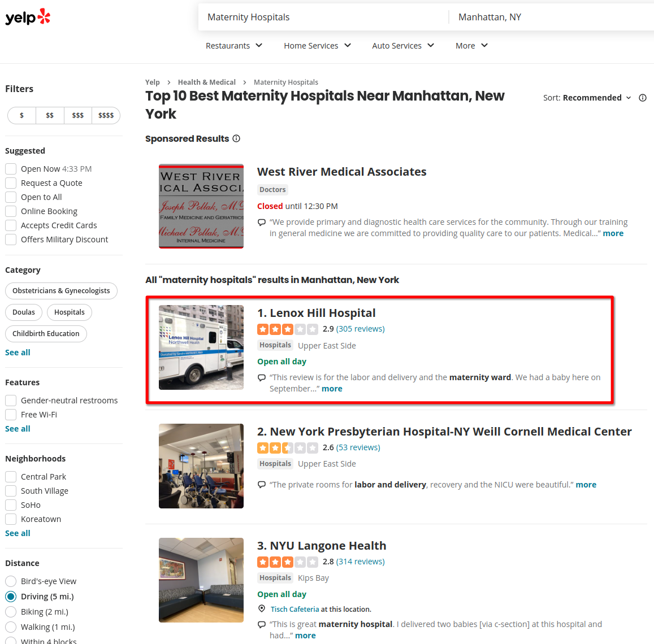The width and height of the screenshot is (654, 644).
Task: Click location pin icon near Tisch Cafeteria
Action: (x=262, y=608)
